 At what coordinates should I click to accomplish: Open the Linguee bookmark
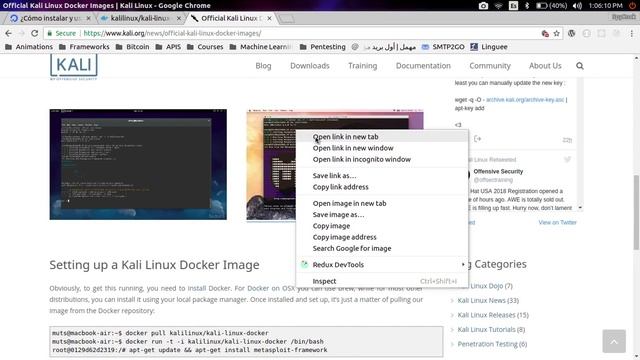pos(489,47)
